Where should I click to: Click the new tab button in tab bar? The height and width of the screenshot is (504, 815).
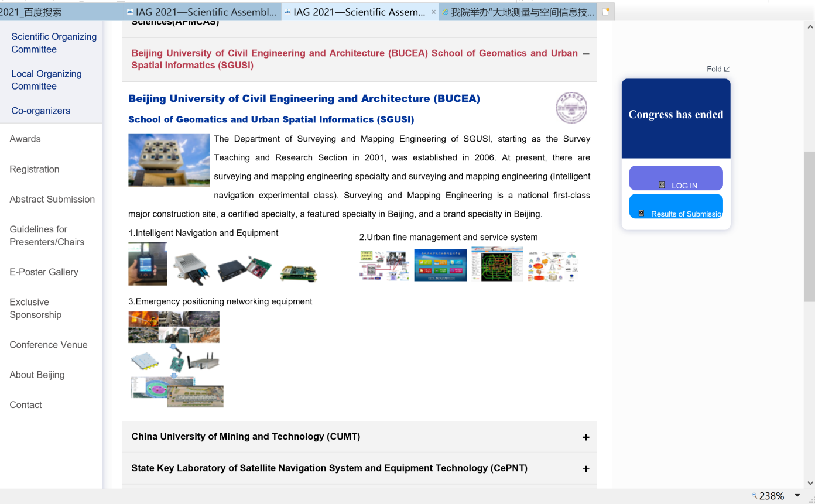[x=605, y=12]
